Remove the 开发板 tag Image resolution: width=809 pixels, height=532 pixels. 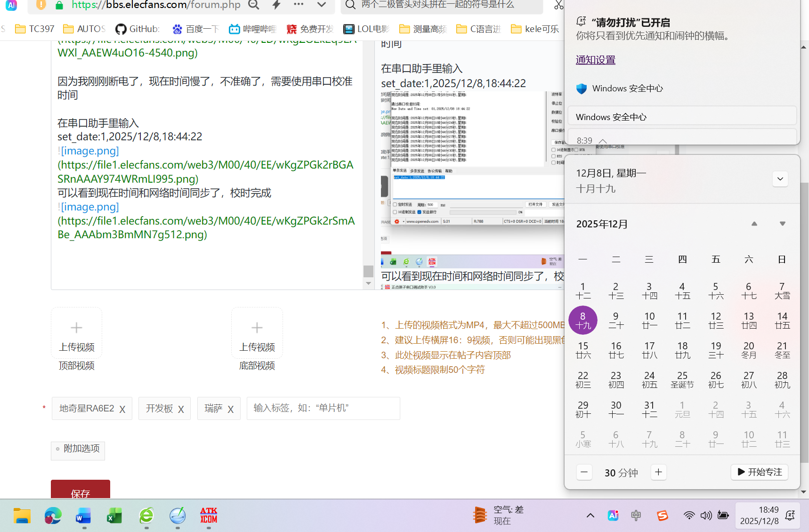[x=181, y=409]
